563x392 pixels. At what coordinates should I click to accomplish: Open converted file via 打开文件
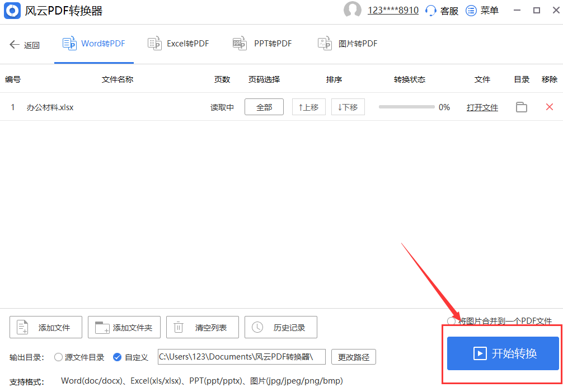coord(482,107)
